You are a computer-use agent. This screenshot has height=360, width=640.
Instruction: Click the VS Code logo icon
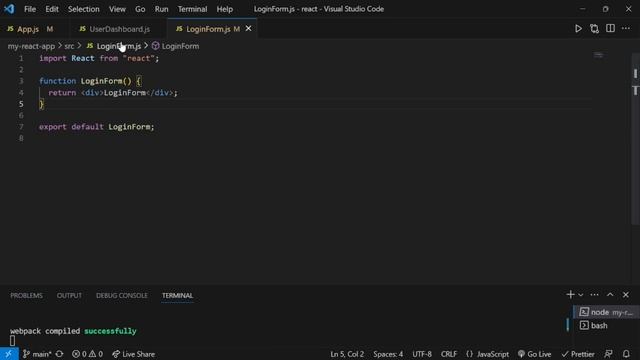point(9,9)
